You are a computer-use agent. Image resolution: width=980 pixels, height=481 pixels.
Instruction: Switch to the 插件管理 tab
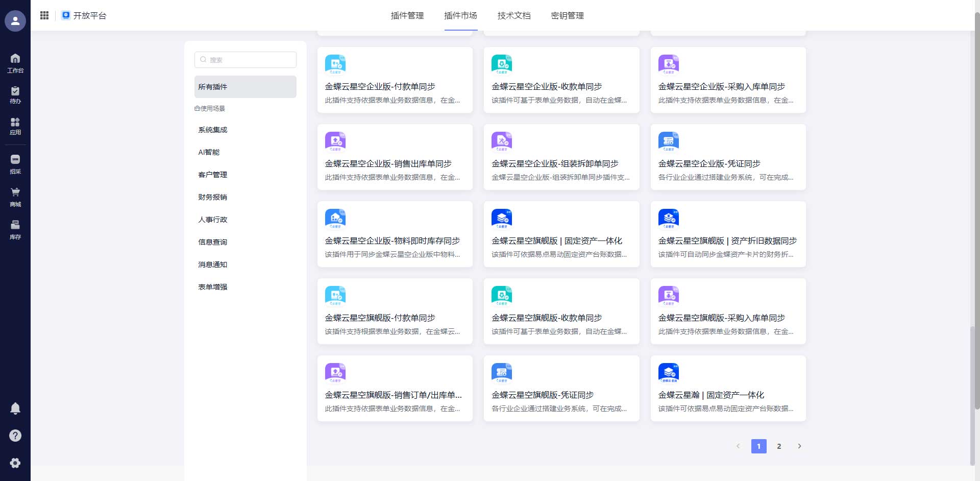click(407, 15)
